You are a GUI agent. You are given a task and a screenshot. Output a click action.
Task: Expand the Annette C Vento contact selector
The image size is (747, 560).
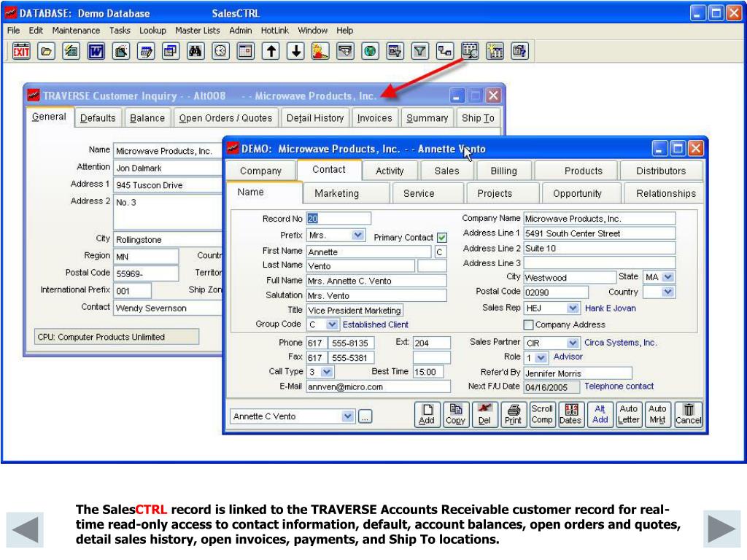[x=348, y=416]
